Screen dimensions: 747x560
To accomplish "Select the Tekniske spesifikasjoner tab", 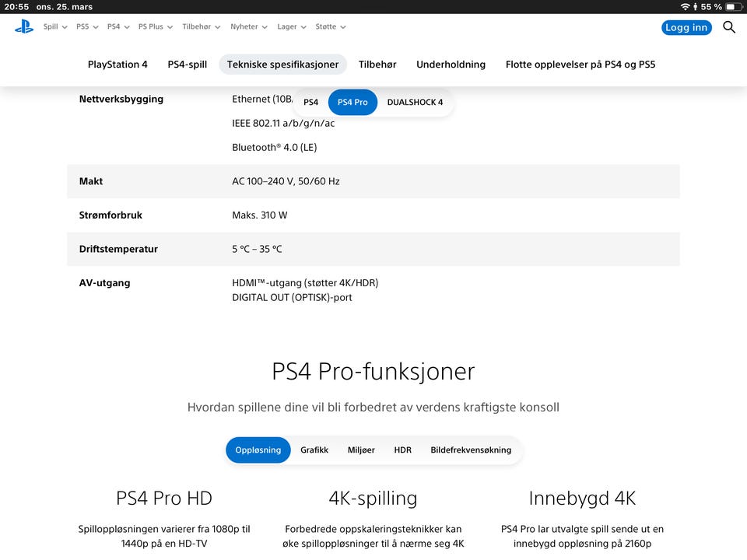I will click(x=283, y=65).
